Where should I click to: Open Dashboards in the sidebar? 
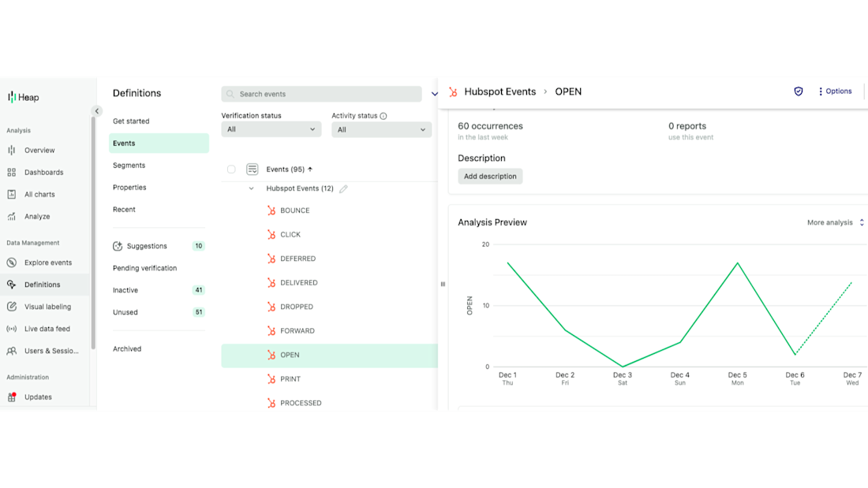point(43,173)
